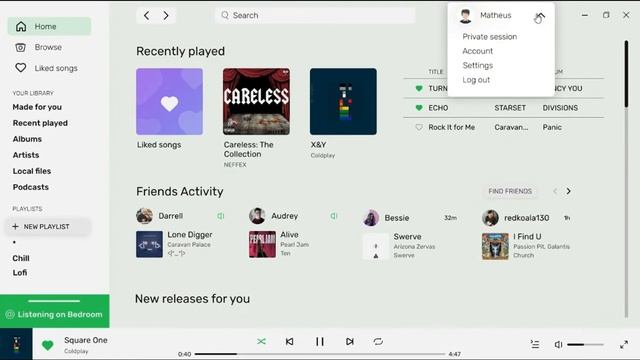
Task: Open the Chill playlist
Action: pyautogui.click(x=21, y=258)
